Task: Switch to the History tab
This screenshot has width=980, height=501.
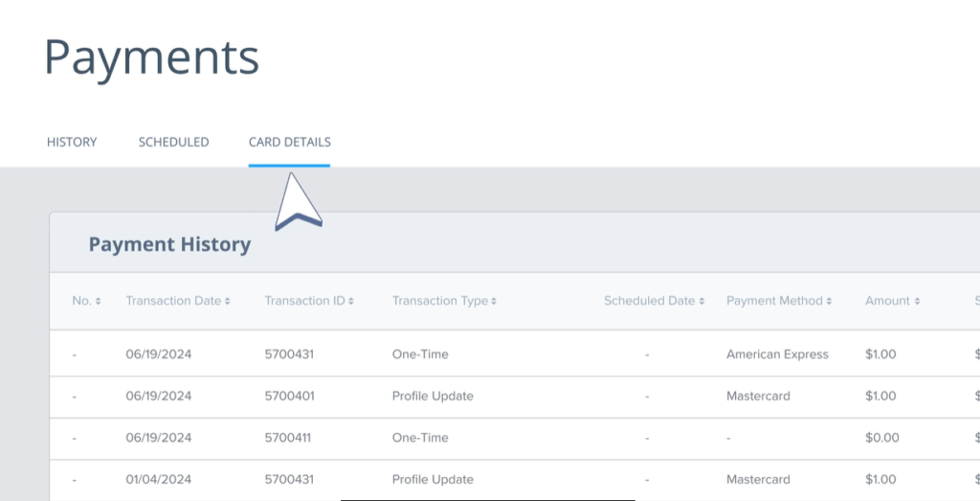Action: [x=72, y=142]
